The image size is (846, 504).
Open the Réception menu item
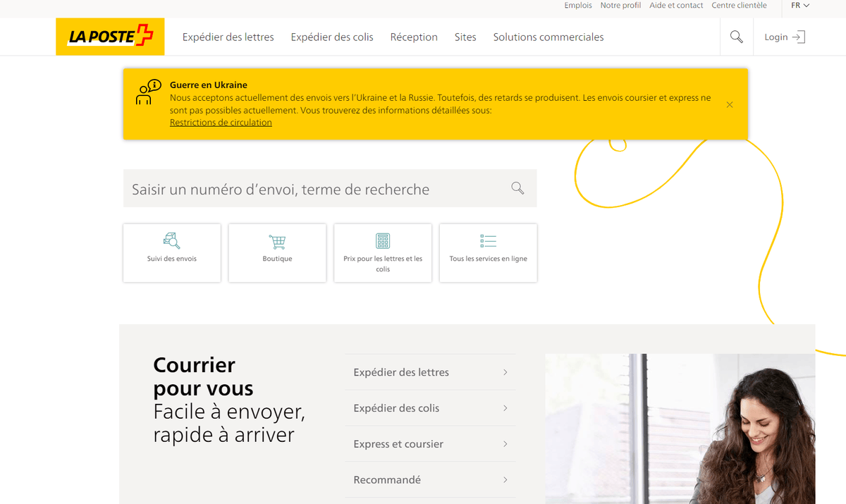[414, 37]
